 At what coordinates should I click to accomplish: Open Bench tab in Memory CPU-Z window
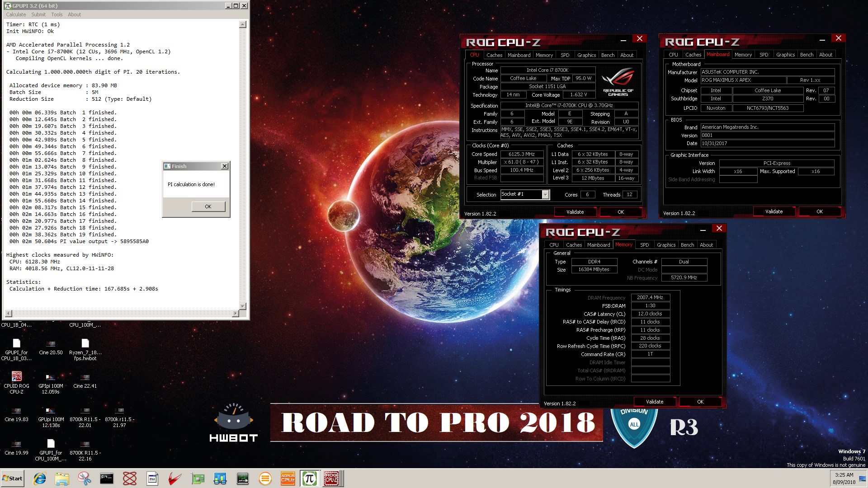click(x=687, y=245)
